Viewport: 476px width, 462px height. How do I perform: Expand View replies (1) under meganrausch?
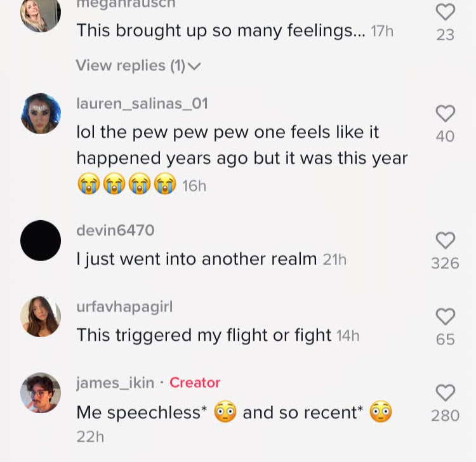pos(138,65)
